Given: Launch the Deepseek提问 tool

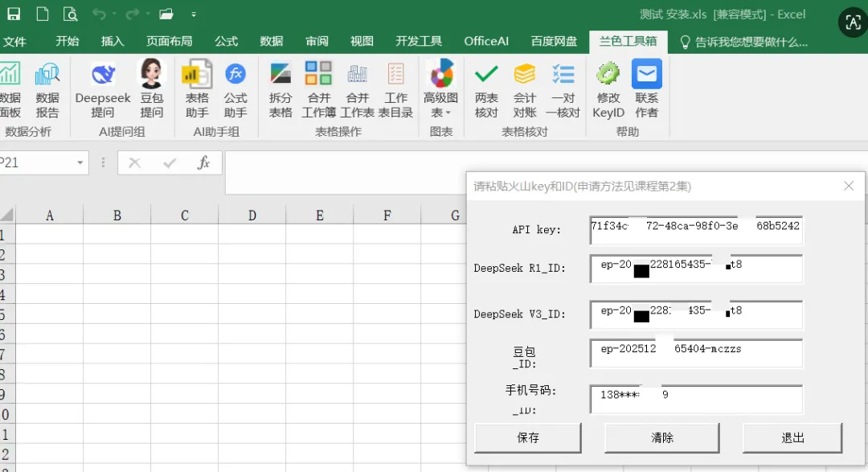Looking at the screenshot, I should point(103,89).
